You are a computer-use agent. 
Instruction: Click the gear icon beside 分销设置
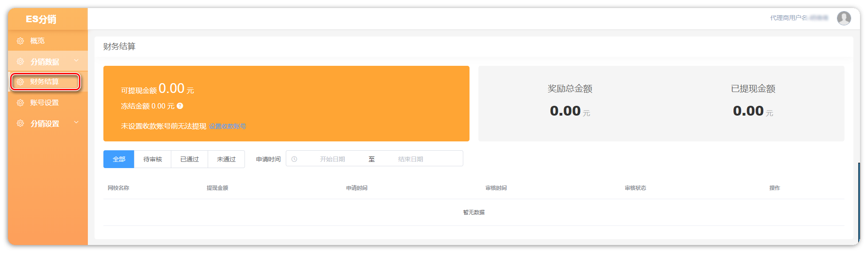pos(20,123)
